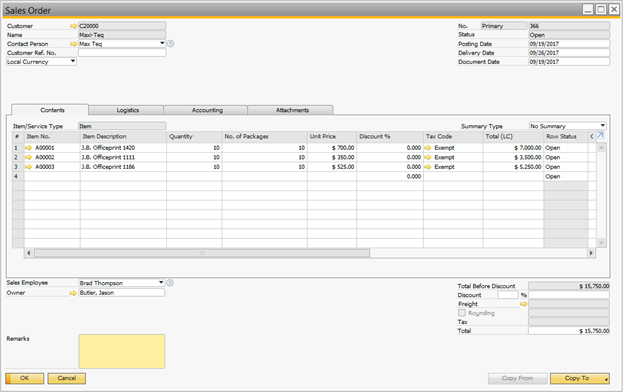Click the Delivery Date field
This screenshot has height=392, width=624.
[569, 53]
